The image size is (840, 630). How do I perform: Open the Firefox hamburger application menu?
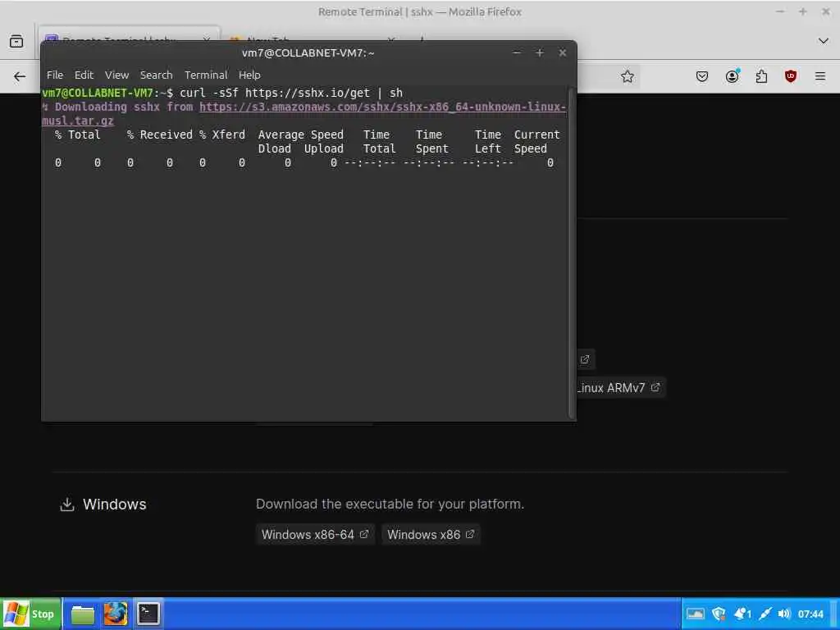[820, 76]
